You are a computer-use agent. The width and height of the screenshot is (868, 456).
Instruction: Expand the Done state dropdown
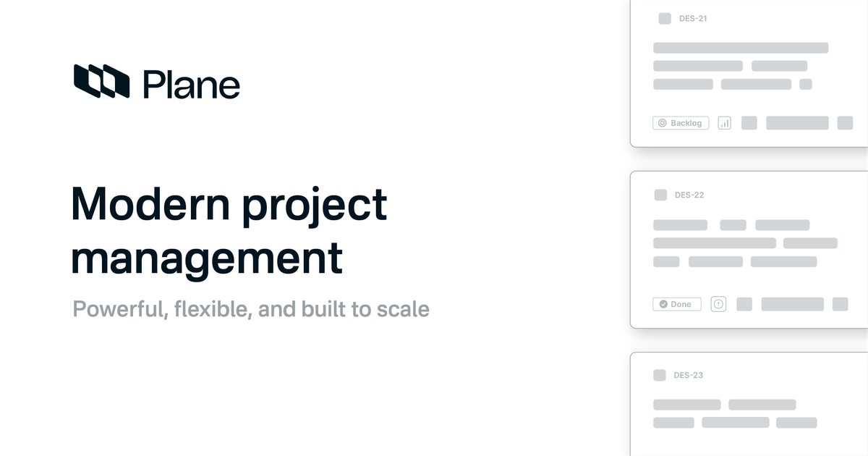(x=677, y=305)
